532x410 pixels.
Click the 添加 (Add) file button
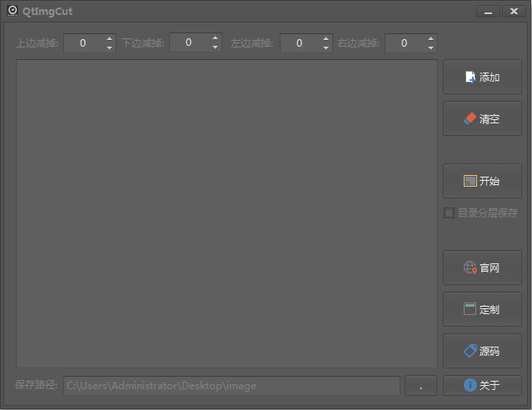(x=482, y=77)
